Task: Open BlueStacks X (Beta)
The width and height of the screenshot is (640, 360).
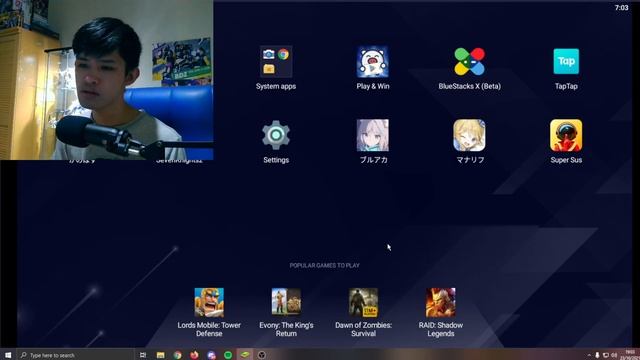Action: 469,62
